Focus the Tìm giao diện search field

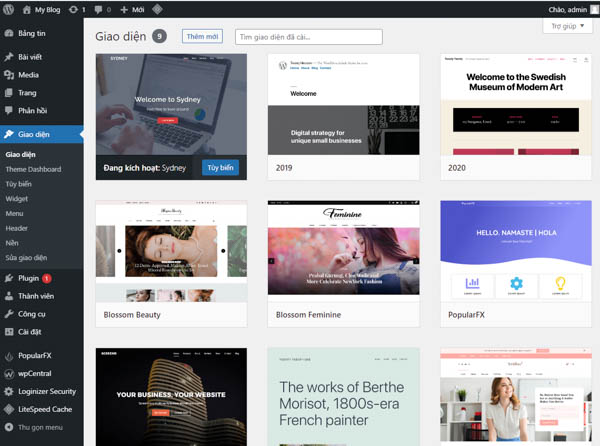(308, 37)
